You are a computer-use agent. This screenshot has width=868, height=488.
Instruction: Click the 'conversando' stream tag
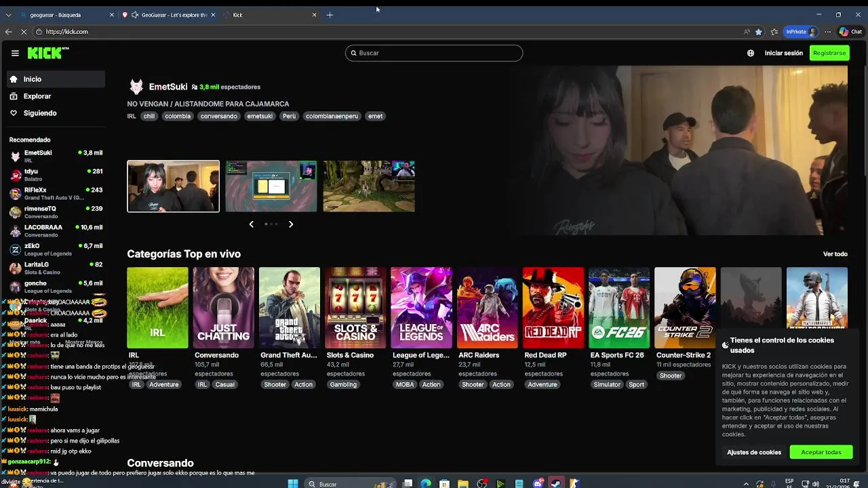pyautogui.click(x=218, y=116)
